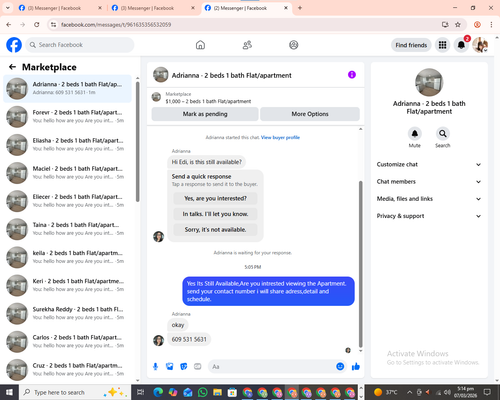Click the large listing thumbnail in right panel
Image resolution: width=500 pixels, height=400 pixels.
pos(429,82)
